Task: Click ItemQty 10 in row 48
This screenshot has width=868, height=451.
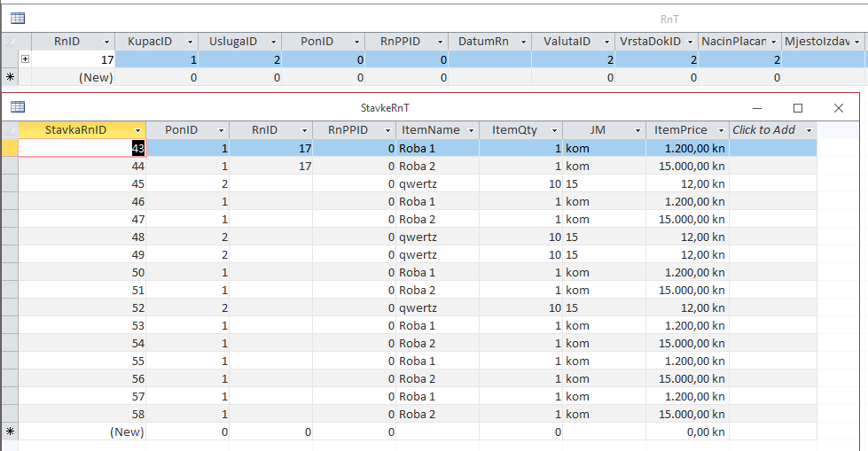Action: pyautogui.click(x=520, y=237)
